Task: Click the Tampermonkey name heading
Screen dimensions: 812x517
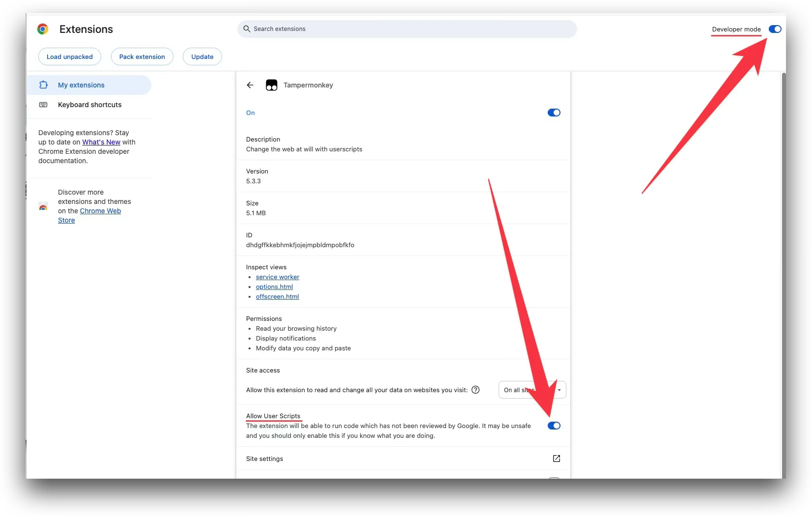Action: click(x=308, y=85)
